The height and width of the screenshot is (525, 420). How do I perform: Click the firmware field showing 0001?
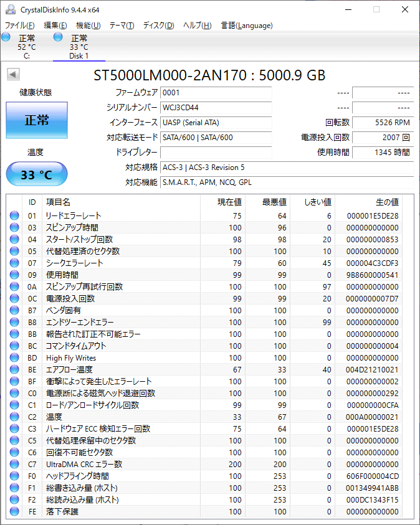tap(216, 93)
